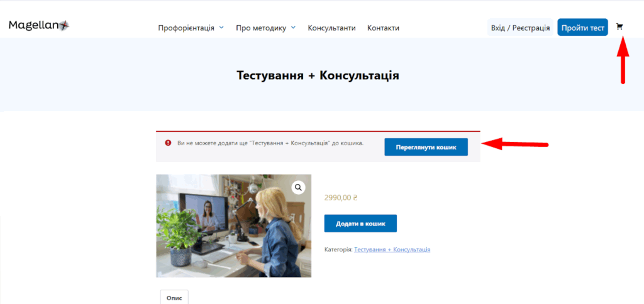Screen dimensions: 644x304
Task: Click the 2990,00 ₴ price text
Action: pos(341,197)
